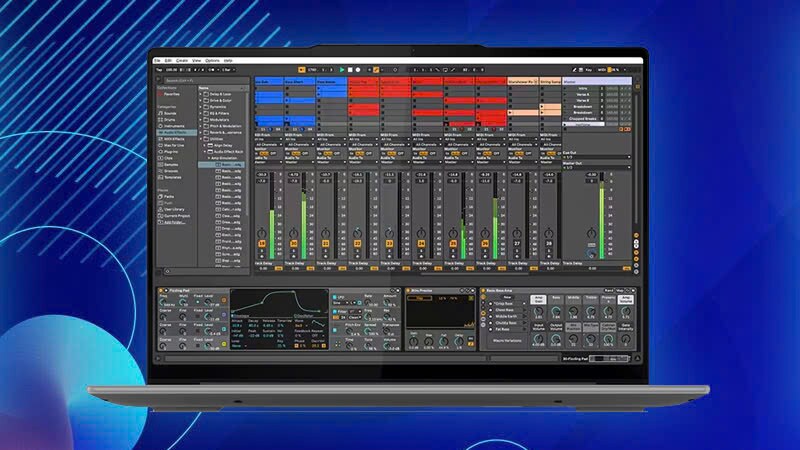This screenshot has height=450, width=800.
Task: Toggle track activator 27
Action: [x=516, y=244]
